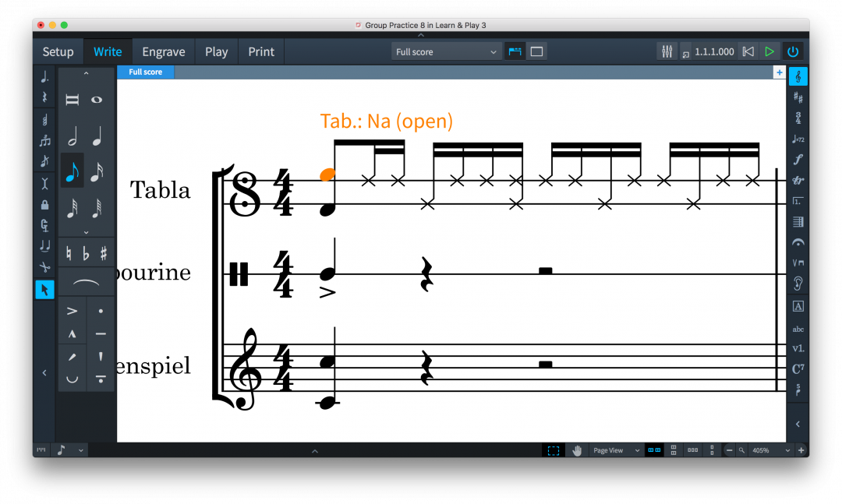Click the natural accidental
This screenshot has width=842, height=504.
(69, 253)
